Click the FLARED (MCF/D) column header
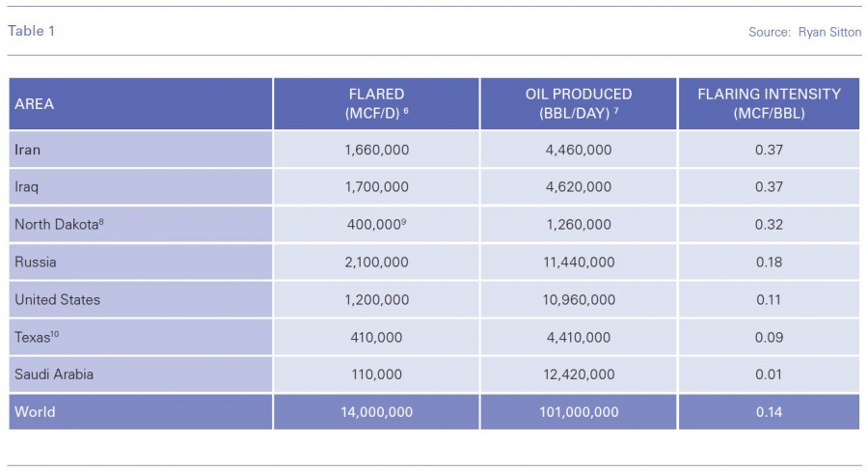868x471 pixels. 376,103
